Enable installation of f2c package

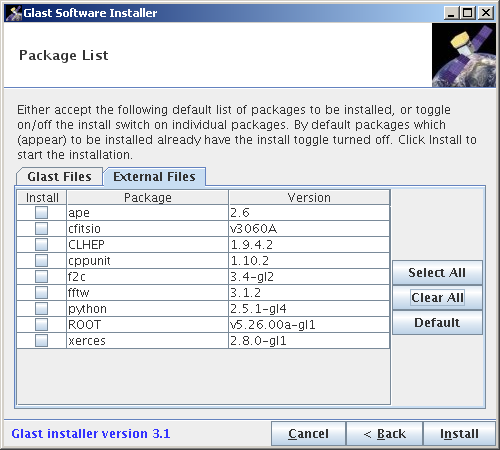click(x=41, y=276)
